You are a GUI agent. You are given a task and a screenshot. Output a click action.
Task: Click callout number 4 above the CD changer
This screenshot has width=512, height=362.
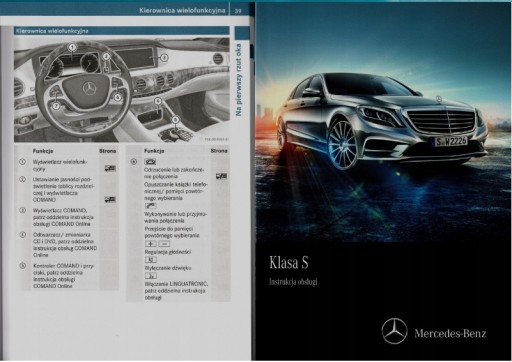point(158,101)
